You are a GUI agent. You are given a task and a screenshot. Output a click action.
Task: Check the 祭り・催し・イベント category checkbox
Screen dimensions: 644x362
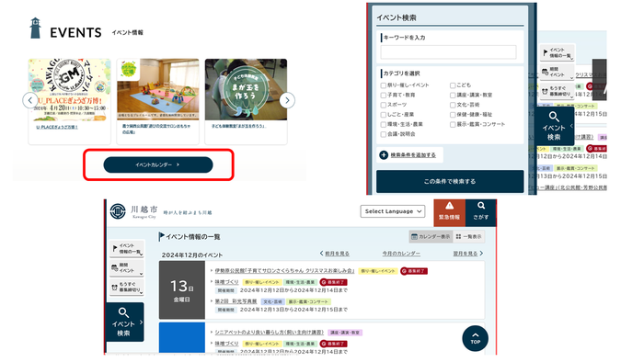(x=384, y=85)
